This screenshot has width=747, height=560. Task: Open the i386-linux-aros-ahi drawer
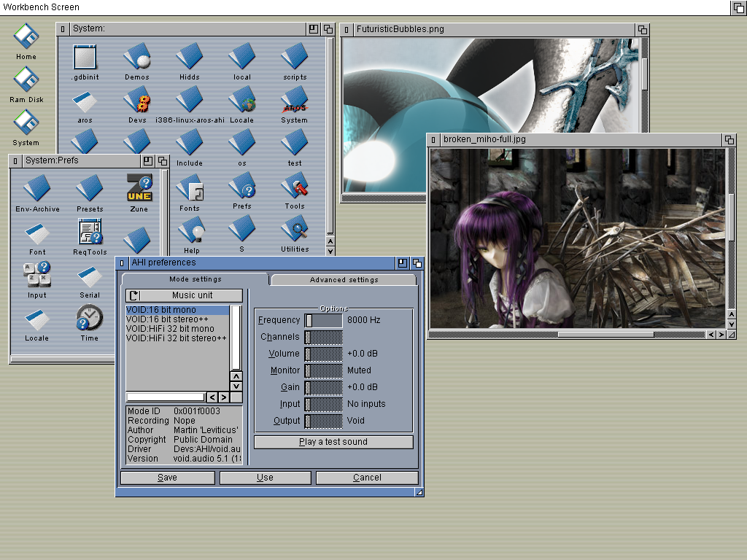(x=190, y=100)
